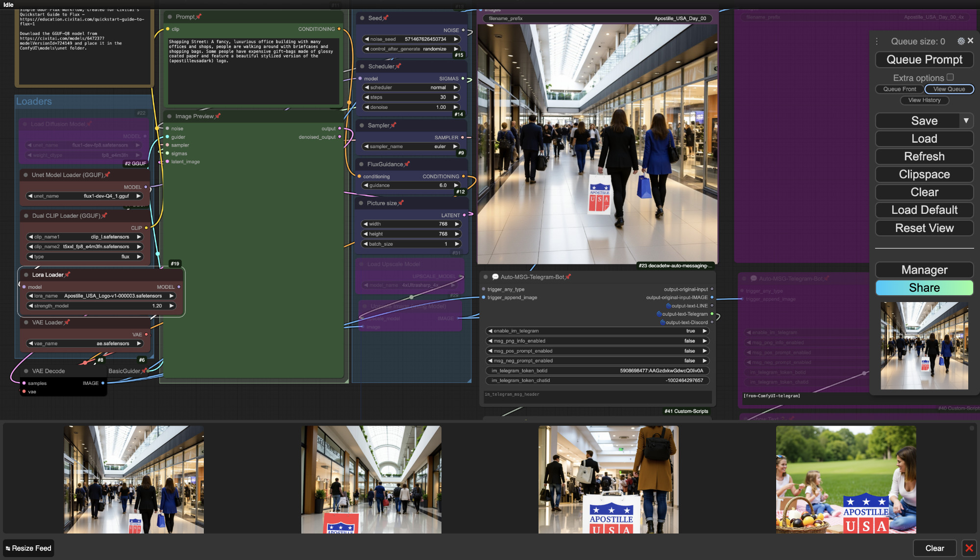980x560 pixels.
Task: Click pin icon on Dual CLIP Loader (GGUF)
Action: click(x=104, y=216)
